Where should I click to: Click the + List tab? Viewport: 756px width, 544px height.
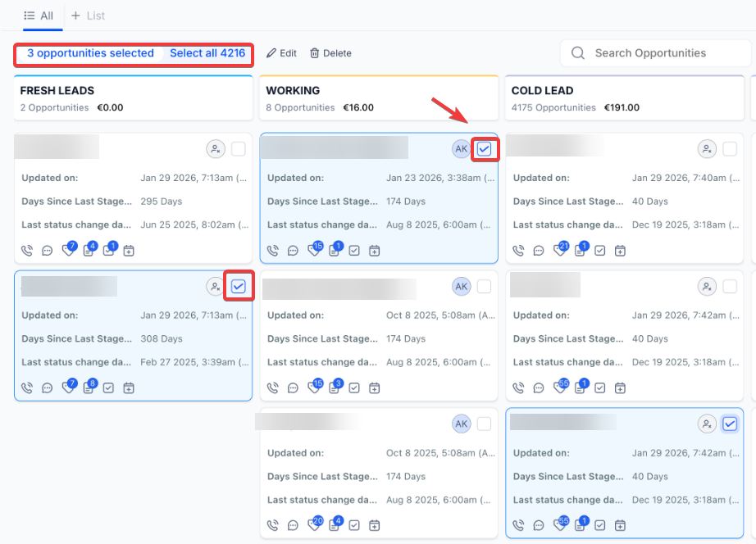[89, 16]
